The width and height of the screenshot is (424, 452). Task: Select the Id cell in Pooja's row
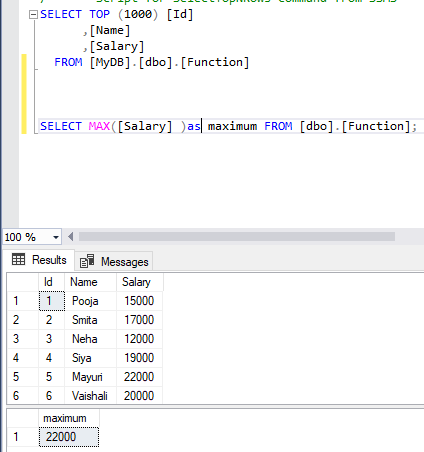[52, 301]
